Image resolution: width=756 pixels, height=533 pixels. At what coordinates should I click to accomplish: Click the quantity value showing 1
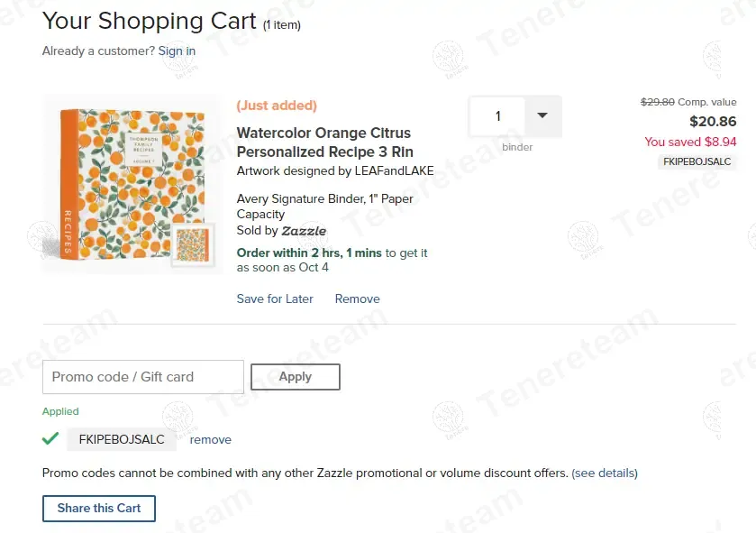[497, 116]
